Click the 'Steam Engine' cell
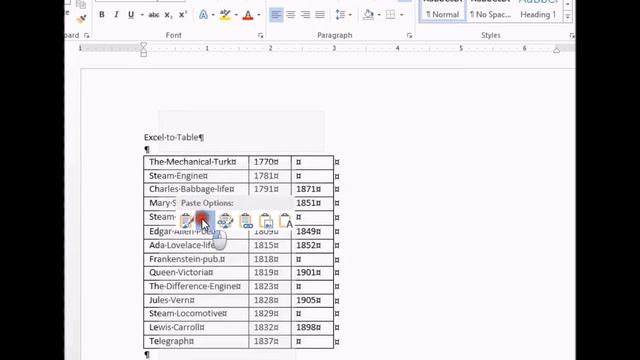Viewport: 640px width, 360px height. 196,176
